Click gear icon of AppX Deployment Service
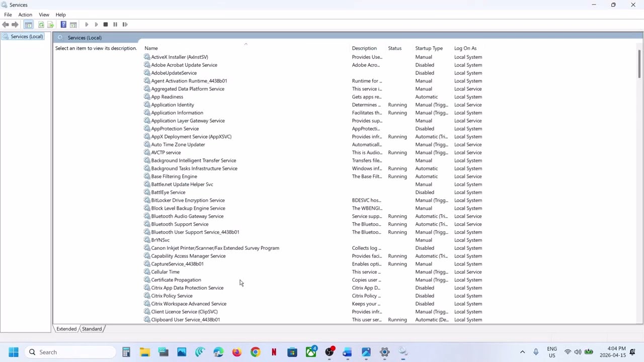 point(147,137)
